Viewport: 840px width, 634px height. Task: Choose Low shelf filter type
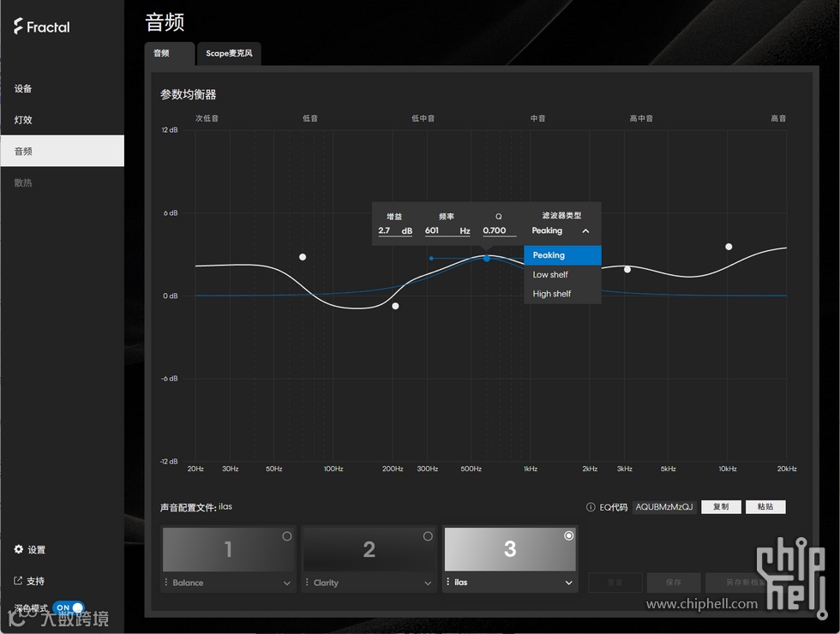[562, 275]
